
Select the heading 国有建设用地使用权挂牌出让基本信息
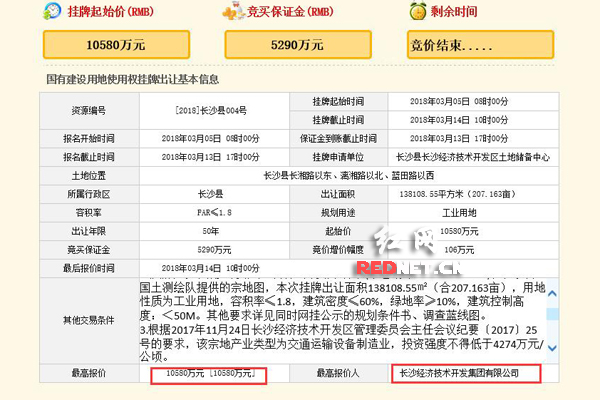point(132,79)
